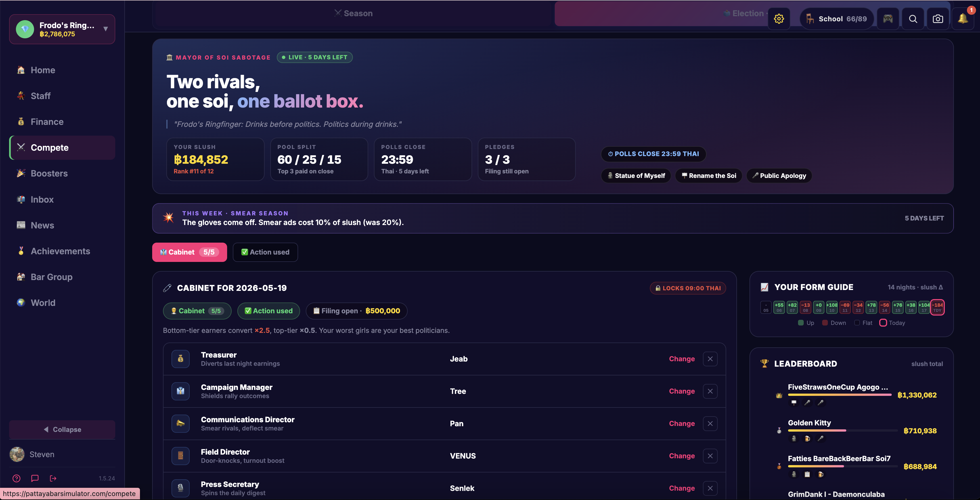Click the Golden Kitty slush progress bar
This screenshot has height=500, width=980.
click(843, 430)
